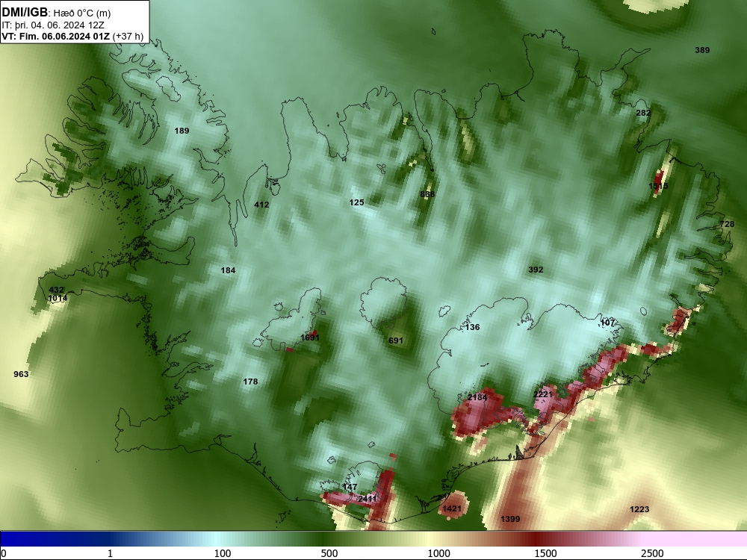Select the 282 height label
Screen dimensions: 747x560
coord(643,113)
